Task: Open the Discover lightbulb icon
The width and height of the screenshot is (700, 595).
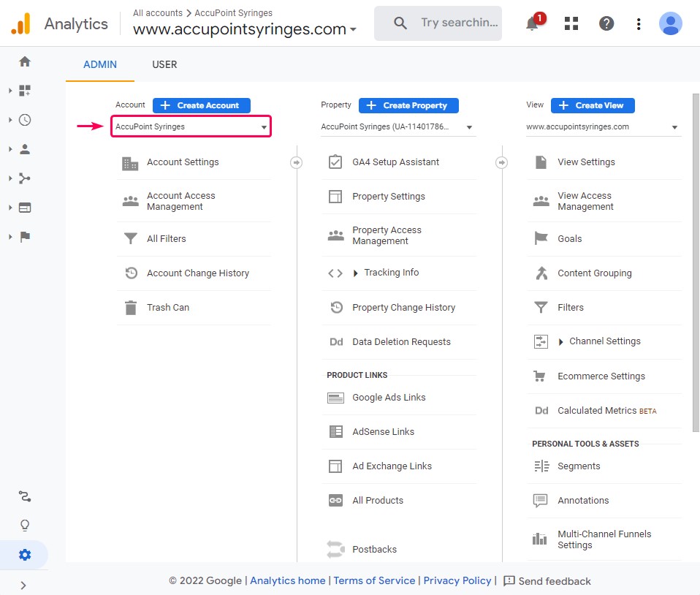Action: pyautogui.click(x=25, y=526)
